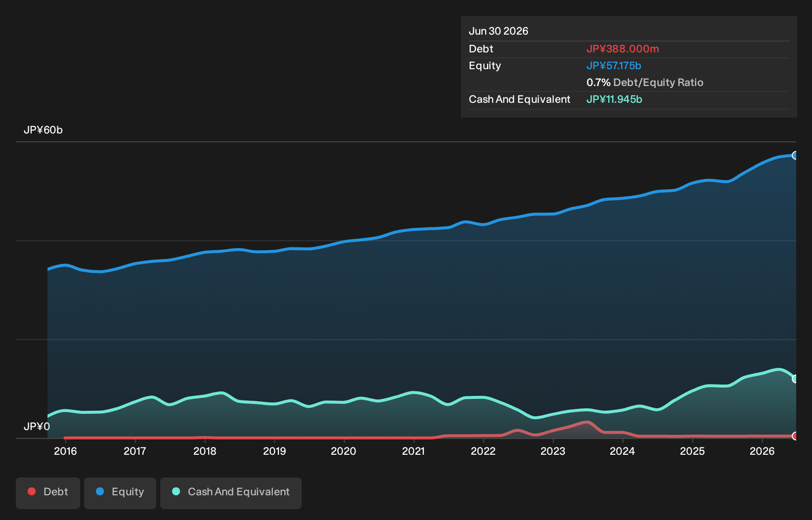Screen dimensions: 812x520
Task: Click the red Debt legend dot
Action: pyautogui.click(x=32, y=491)
